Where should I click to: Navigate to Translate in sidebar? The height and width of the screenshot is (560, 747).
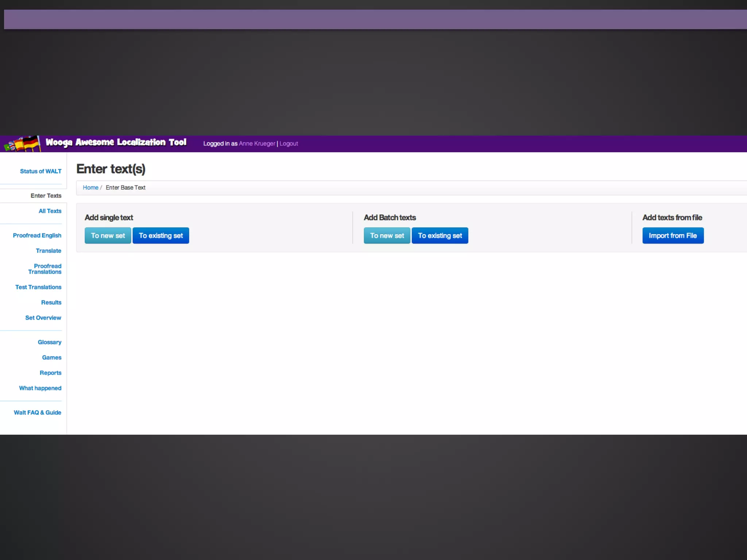[49, 251]
